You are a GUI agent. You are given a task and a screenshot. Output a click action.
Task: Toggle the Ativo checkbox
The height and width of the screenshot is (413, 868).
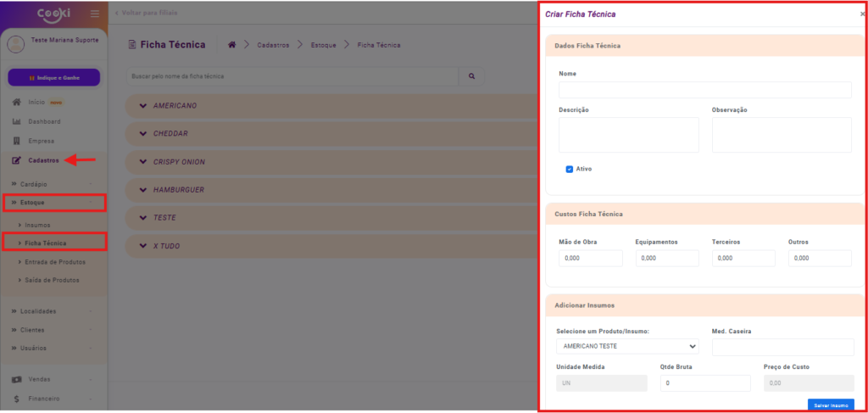tap(570, 169)
